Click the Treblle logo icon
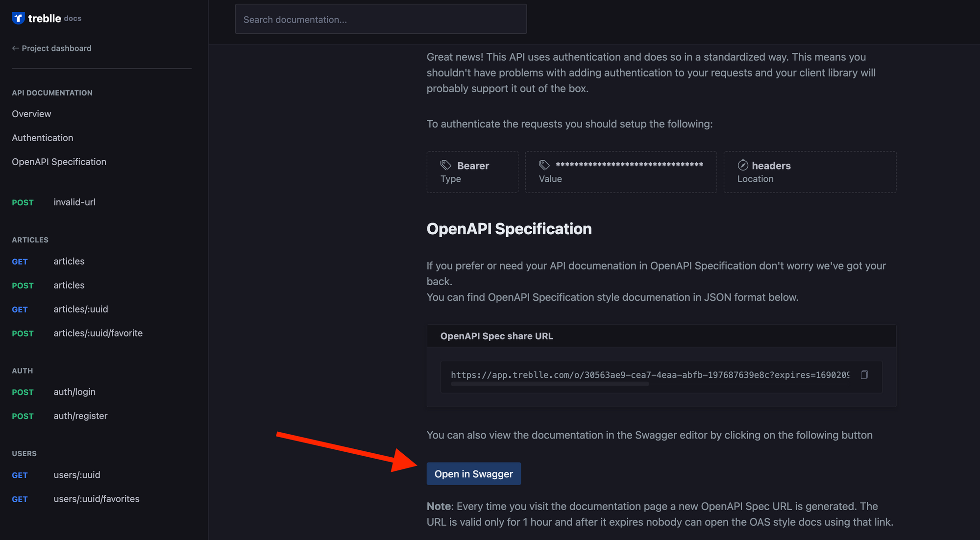Screen dimensions: 980x540 [18, 18]
